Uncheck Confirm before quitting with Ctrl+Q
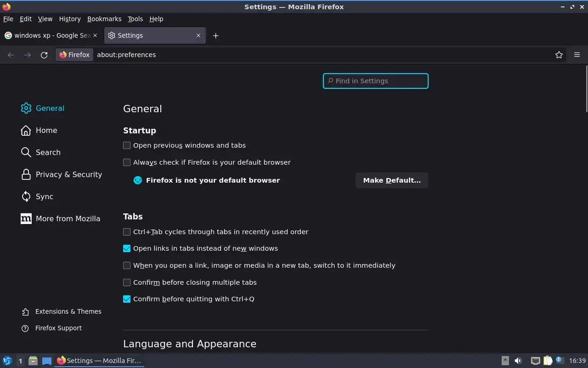 click(x=127, y=299)
